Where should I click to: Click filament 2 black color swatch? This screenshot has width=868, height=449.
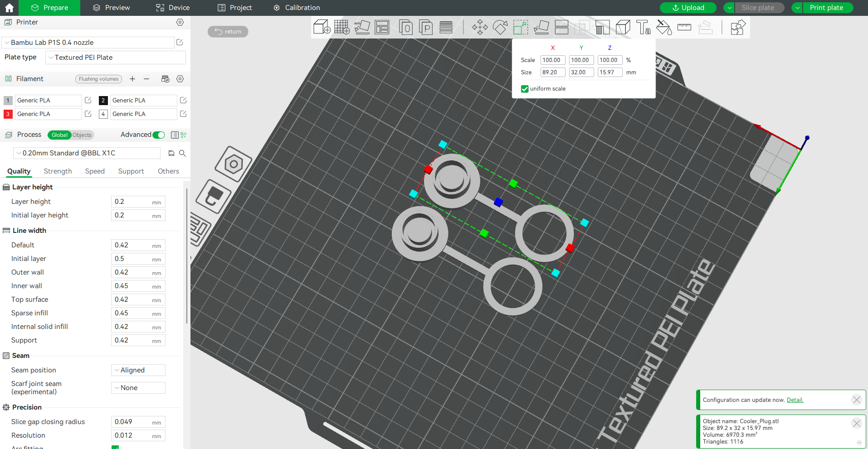pyautogui.click(x=103, y=101)
